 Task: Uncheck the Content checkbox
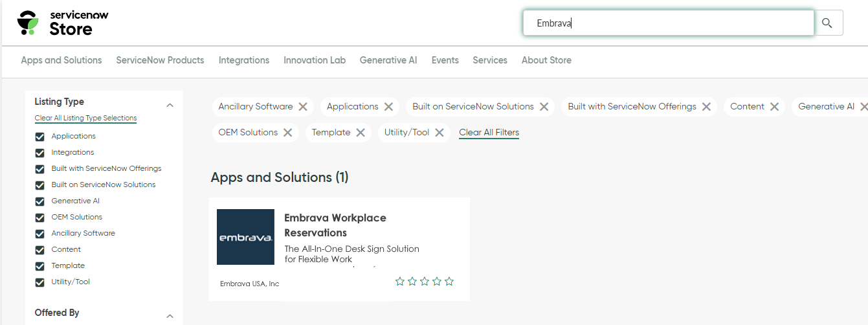(x=40, y=250)
